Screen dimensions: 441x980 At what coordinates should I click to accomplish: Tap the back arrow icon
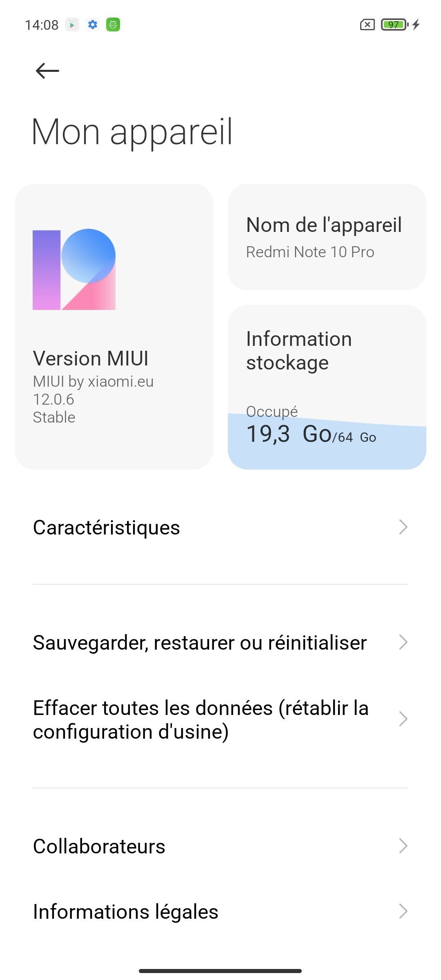(47, 71)
